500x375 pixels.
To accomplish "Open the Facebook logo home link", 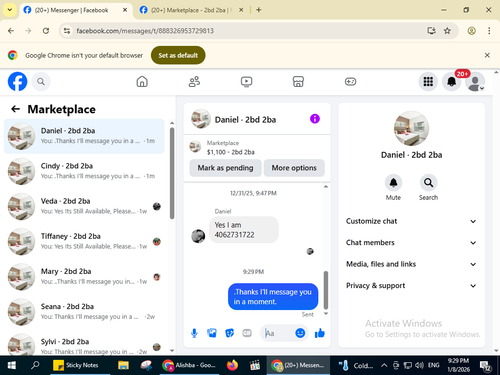I will pos(17,81).
